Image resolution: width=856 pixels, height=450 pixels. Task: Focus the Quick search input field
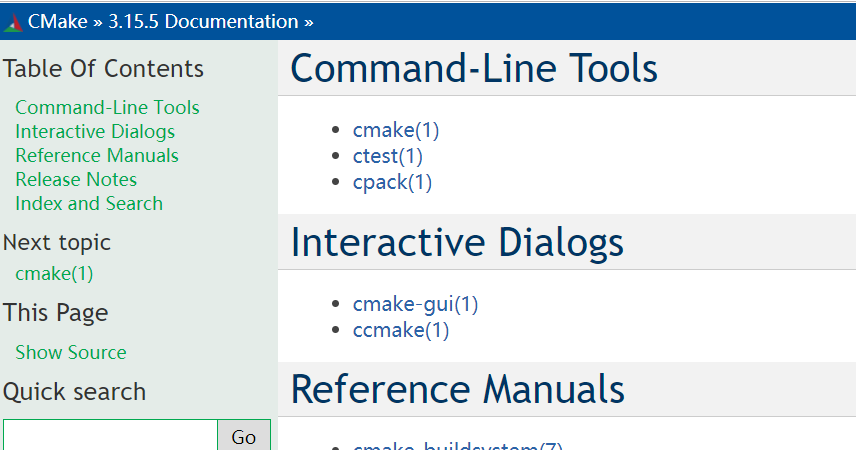110,436
